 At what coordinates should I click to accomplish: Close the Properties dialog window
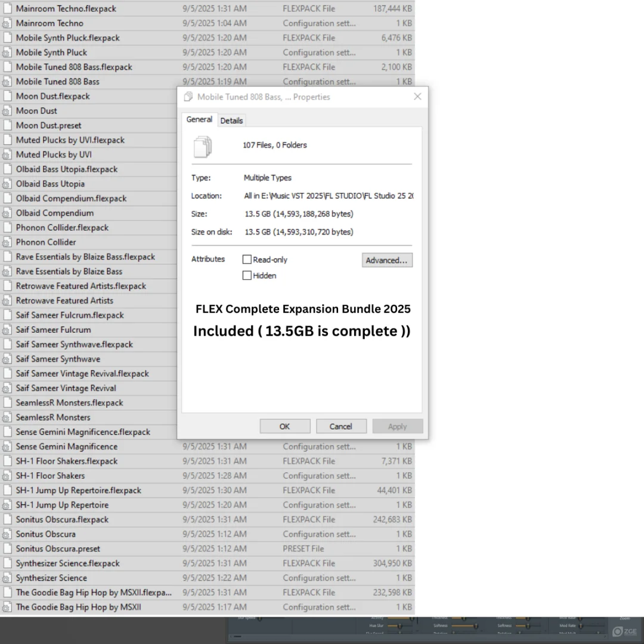pos(417,97)
